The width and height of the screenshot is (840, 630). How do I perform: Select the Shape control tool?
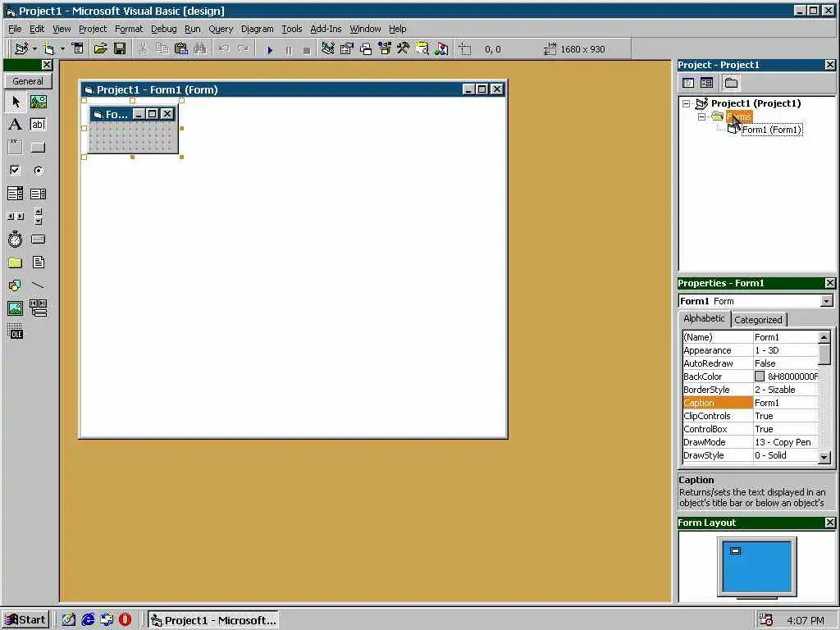click(16, 285)
